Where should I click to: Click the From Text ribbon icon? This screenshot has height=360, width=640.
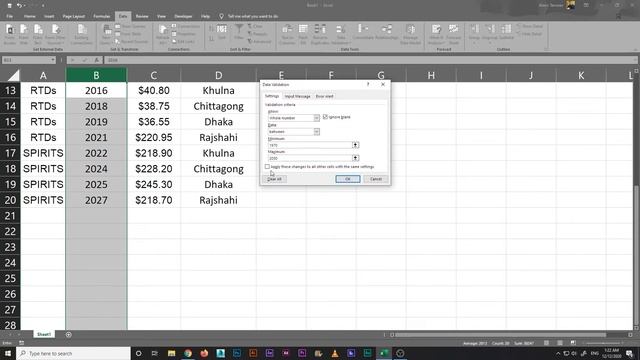click(x=38, y=34)
